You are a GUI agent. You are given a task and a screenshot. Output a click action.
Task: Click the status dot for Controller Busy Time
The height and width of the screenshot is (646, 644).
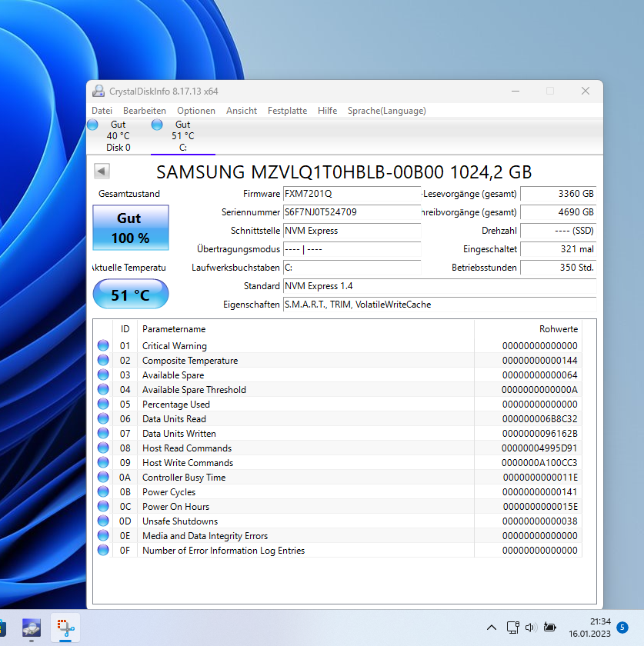pos(103,477)
